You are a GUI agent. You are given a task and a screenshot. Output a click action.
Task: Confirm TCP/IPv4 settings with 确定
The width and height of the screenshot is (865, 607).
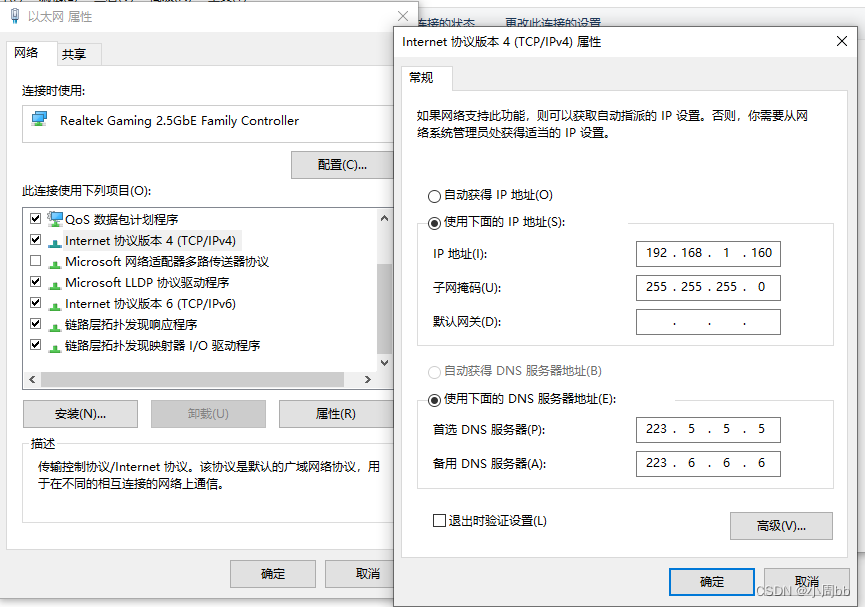click(x=711, y=581)
